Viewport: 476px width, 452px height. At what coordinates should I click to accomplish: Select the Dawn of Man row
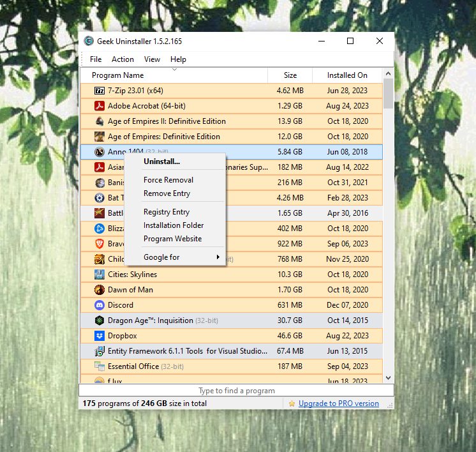232,290
